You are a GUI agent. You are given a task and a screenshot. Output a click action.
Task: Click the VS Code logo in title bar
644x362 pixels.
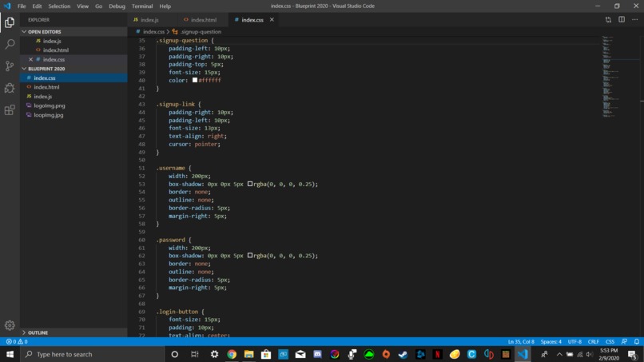coord(7,6)
